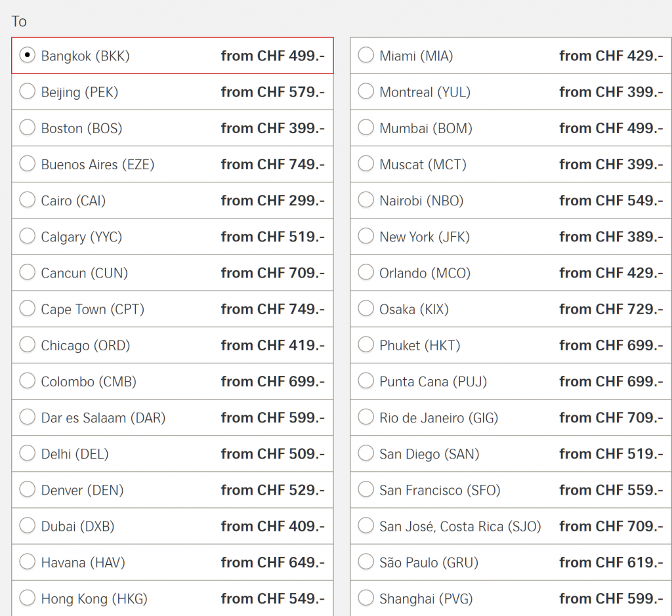Pick Rio de Janeiro (GIG) option
Image resolution: width=672 pixels, height=616 pixels.
366,417
